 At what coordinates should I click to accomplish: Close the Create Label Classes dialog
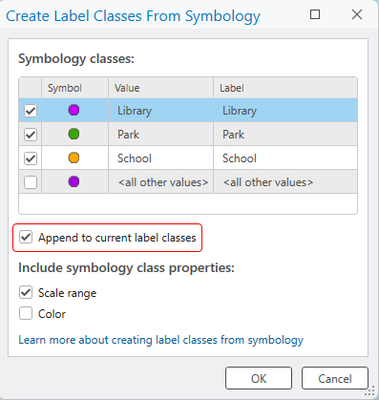pos(357,15)
